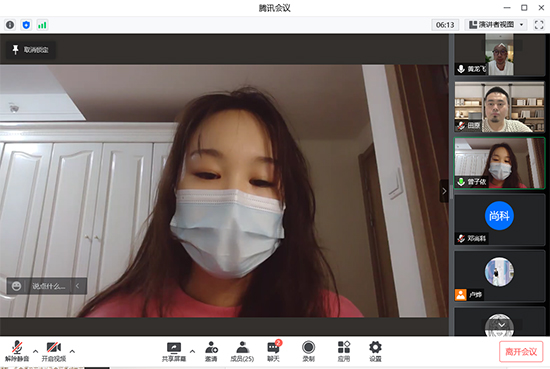Turn on the video camera

coord(54,351)
